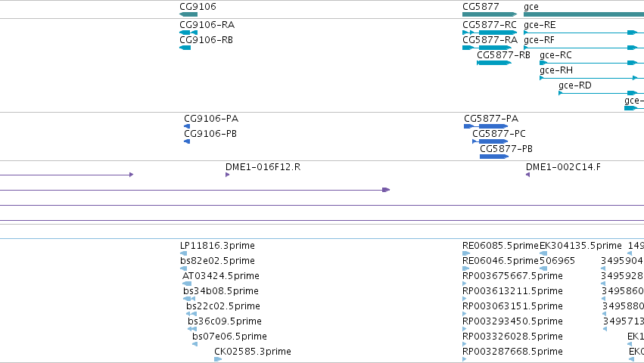The image size is (644, 363).
Task: Click transcript label gce-RE
Action: pos(540,25)
